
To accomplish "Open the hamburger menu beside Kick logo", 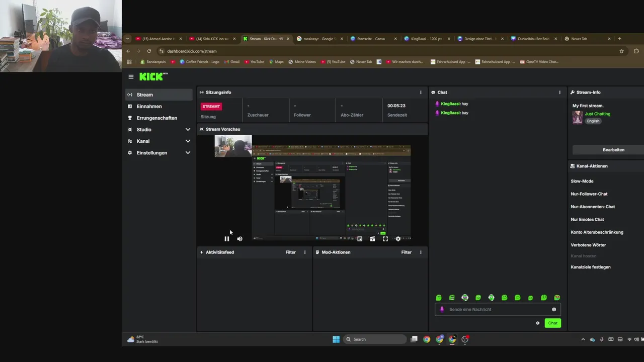I will point(131,77).
